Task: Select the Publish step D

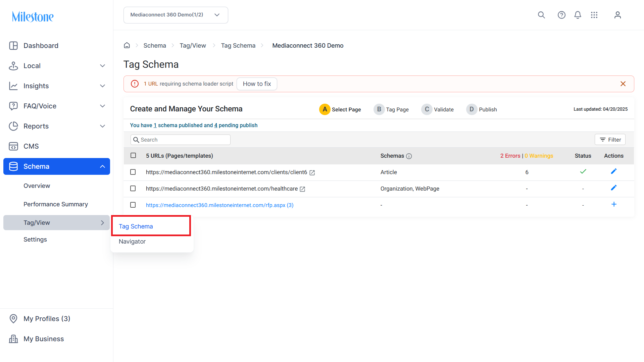Action: point(482,109)
